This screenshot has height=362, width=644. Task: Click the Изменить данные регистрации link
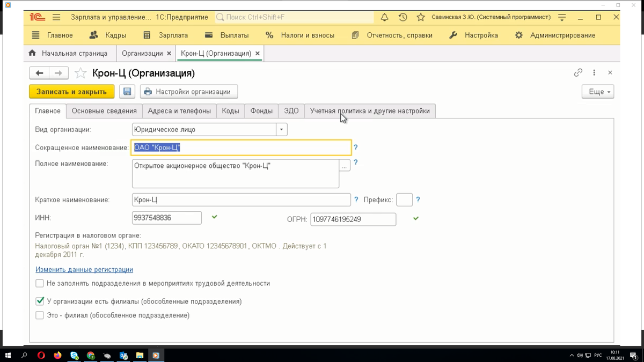pos(84,270)
